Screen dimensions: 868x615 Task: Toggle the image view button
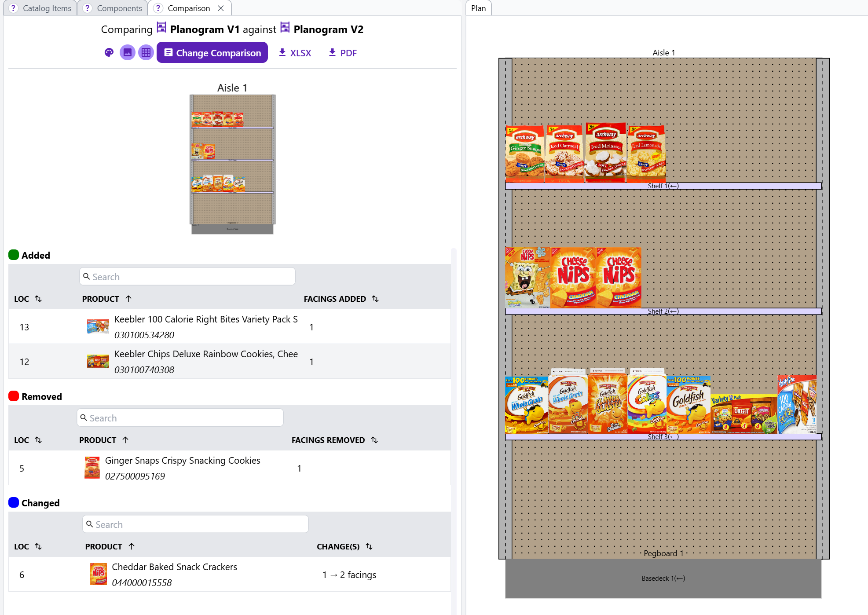pyautogui.click(x=128, y=53)
